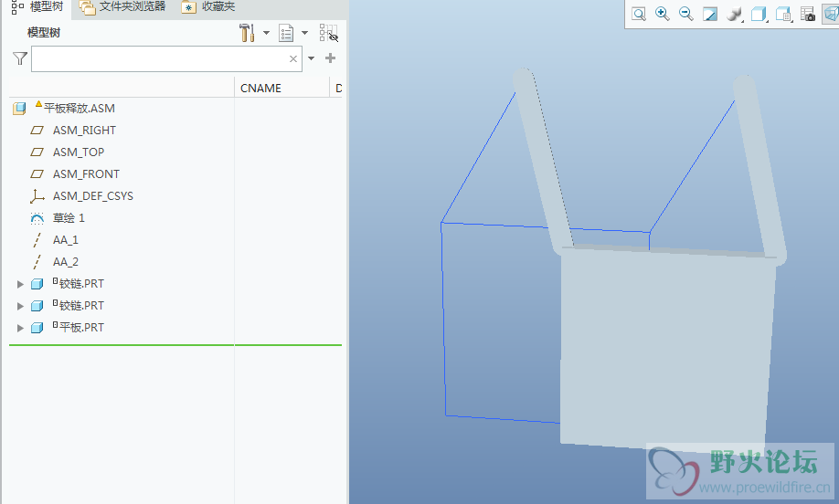The height and width of the screenshot is (504, 839).
Task: Select the 平板.PRT part row
Action: coord(81,328)
